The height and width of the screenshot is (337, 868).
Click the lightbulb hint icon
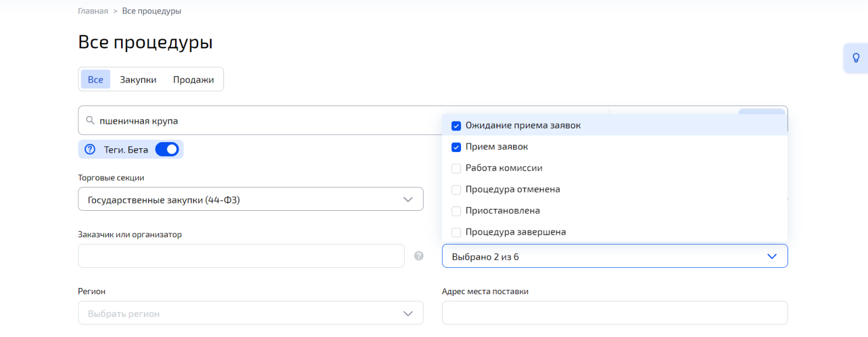pos(856,58)
